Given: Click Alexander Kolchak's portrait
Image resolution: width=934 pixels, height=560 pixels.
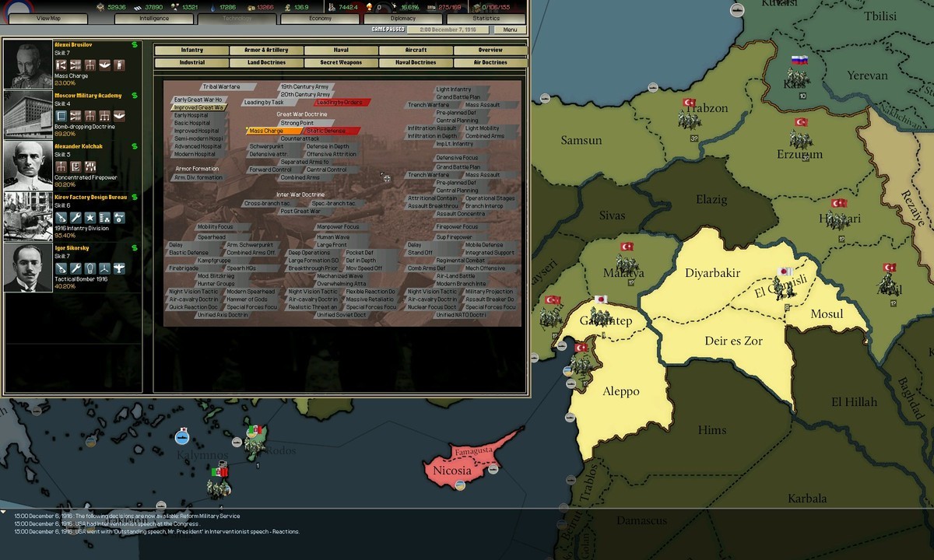Looking at the screenshot, I should tap(28, 166).
